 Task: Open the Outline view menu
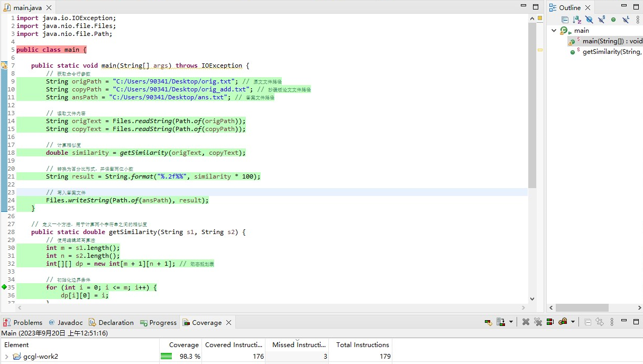point(638,20)
